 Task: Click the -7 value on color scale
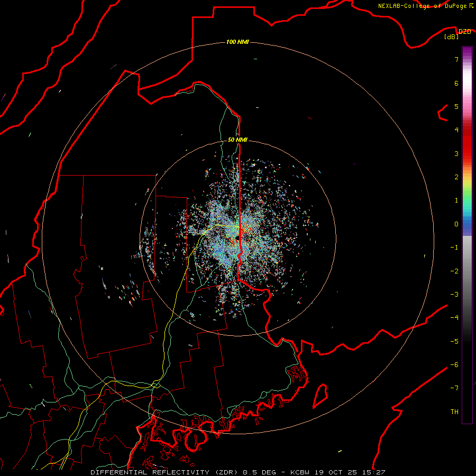point(454,388)
